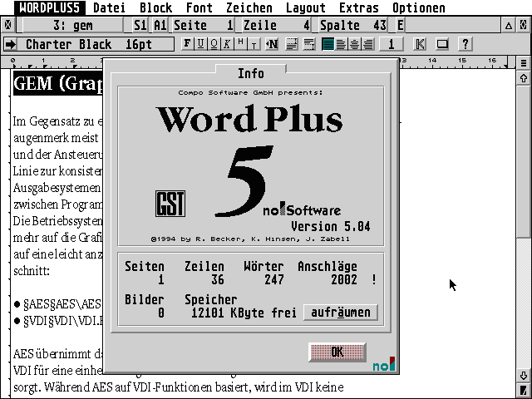Click the scroll down arrow
Viewport: 532px width, 399px height.
(x=523, y=375)
